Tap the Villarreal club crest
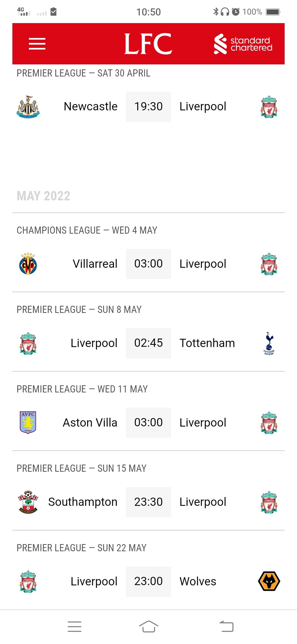The width and height of the screenshot is (297, 644). coord(28,264)
